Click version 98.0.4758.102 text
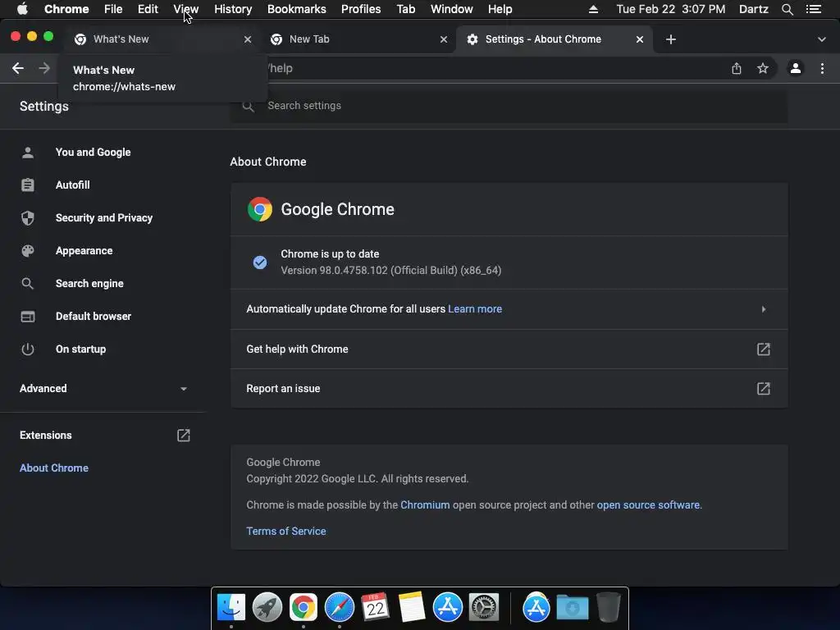This screenshot has width=840, height=630. (x=391, y=271)
